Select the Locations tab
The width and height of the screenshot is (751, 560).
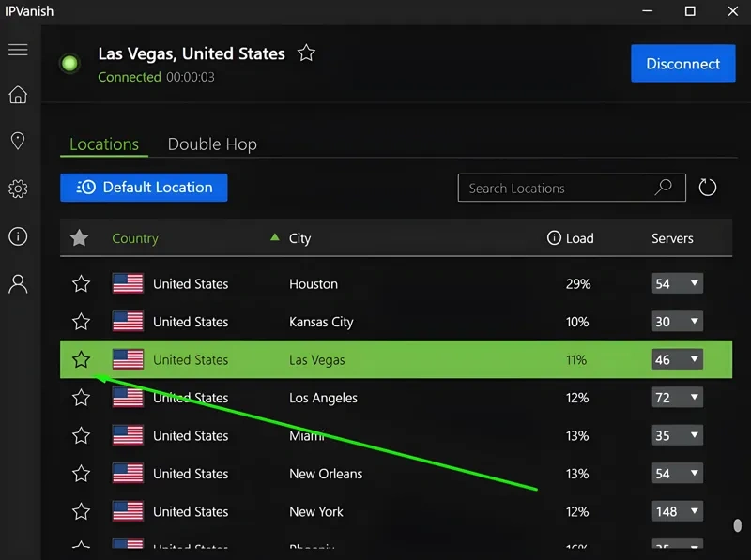tap(104, 144)
